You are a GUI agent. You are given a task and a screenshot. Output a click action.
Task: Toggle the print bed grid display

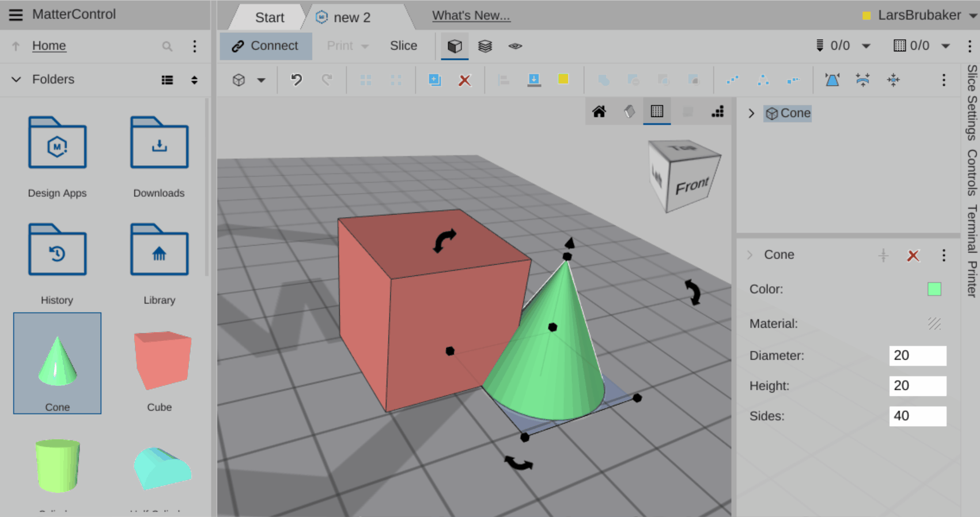[657, 112]
